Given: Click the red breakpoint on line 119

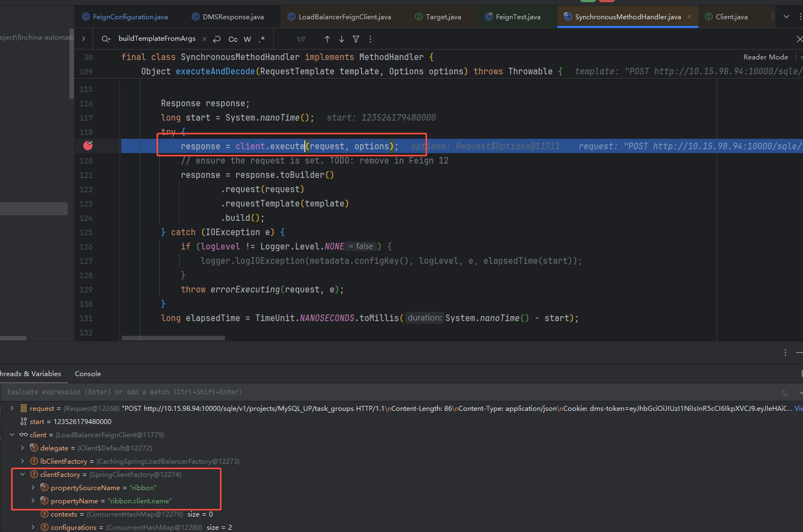Looking at the screenshot, I should 87,145.
